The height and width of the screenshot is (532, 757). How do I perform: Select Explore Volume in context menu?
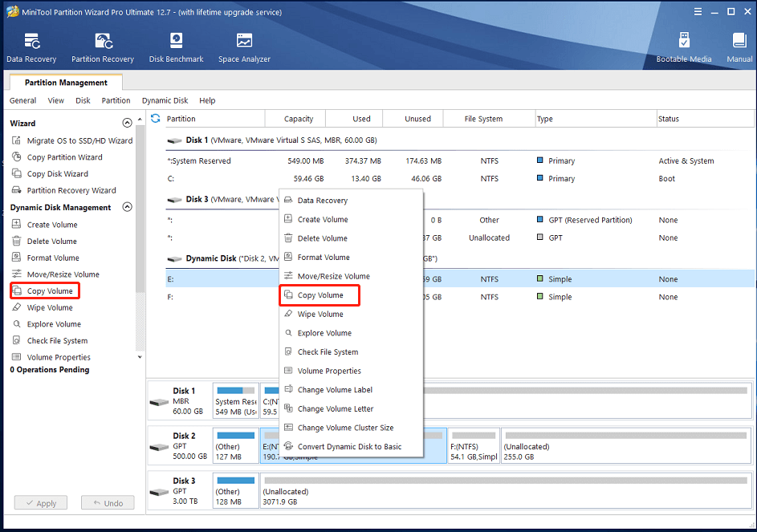click(351, 333)
